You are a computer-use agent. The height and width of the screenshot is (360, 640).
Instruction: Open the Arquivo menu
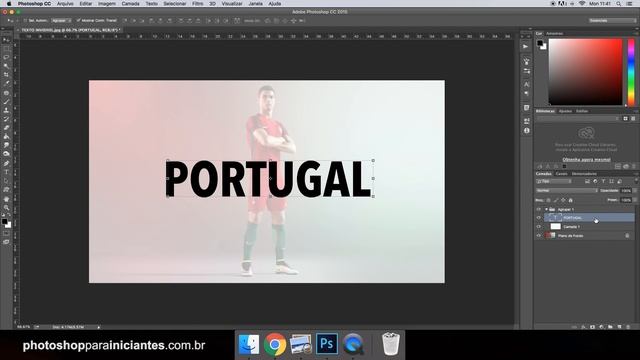(65, 4)
